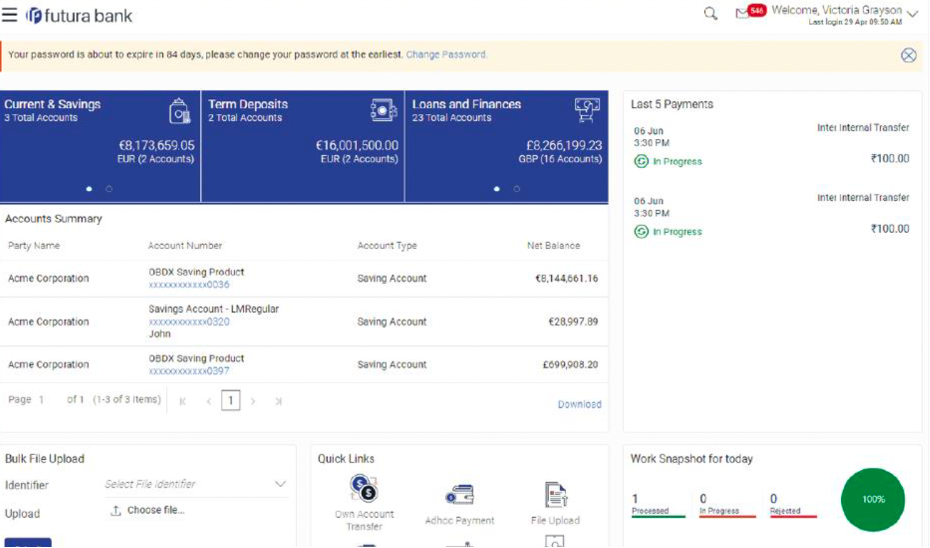Show second slide of Current & Savings card

(109, 188)
